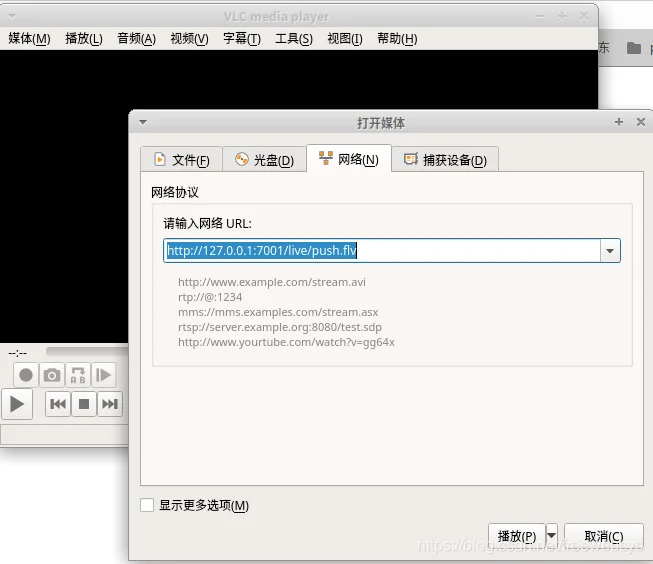
Task: Switch to the 光盘(D) tab
Action: 264,160
